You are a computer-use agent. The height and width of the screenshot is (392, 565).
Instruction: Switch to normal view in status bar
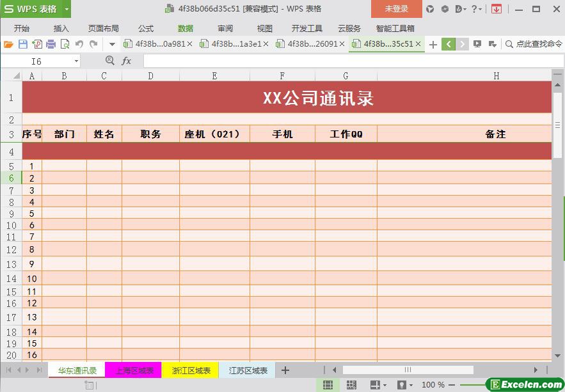328,385
